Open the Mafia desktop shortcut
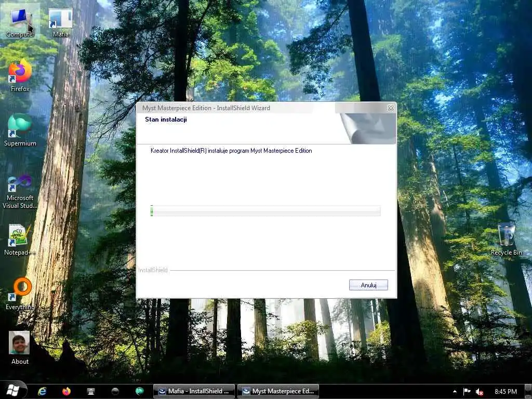This screenshot has height=399, width=532. click(x=60, y=22)
